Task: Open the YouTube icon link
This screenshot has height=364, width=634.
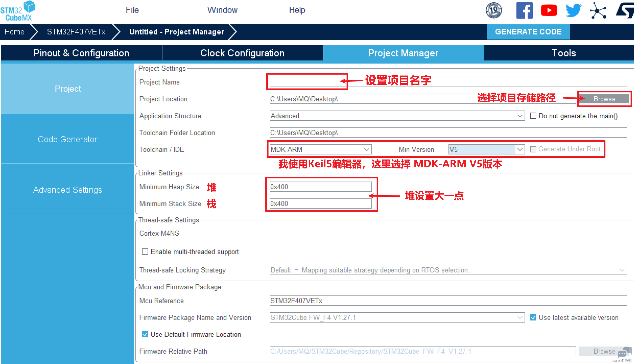Action: [x=549, y=10]
